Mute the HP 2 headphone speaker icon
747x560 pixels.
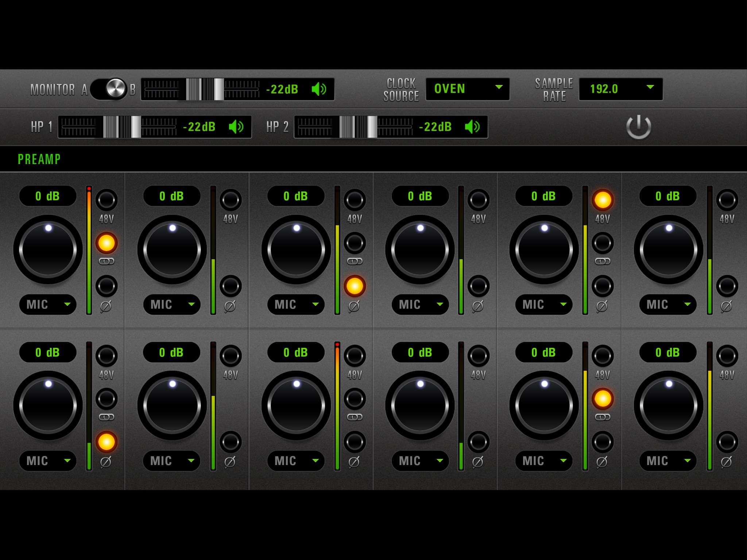pyautogui.click(x=472, y=127)
